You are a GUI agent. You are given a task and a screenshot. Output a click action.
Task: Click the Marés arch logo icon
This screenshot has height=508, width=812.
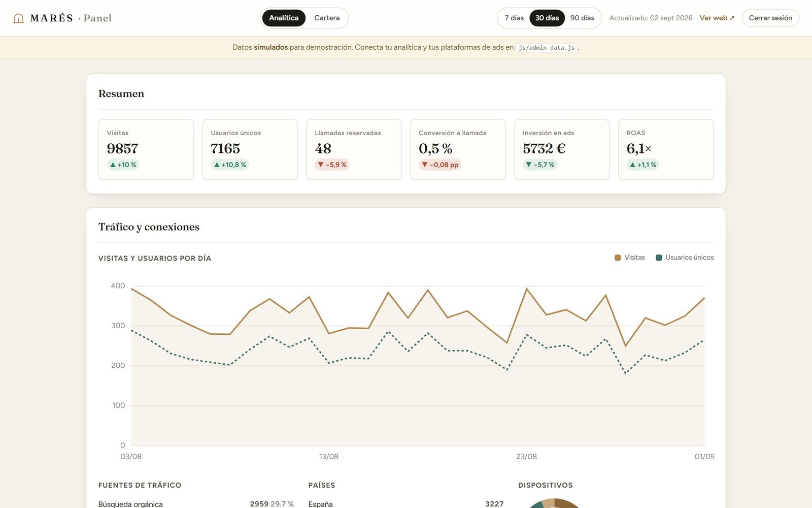(19, 18)
